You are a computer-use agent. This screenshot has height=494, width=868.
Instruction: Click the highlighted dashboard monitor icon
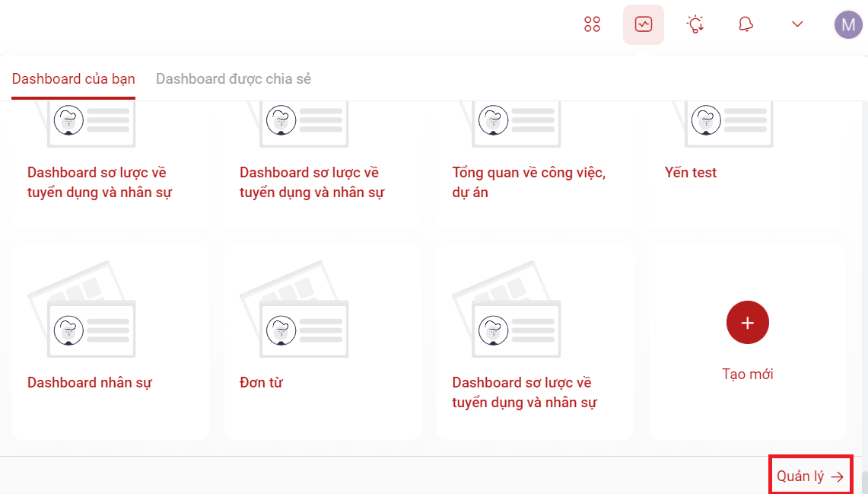(644, 24)
